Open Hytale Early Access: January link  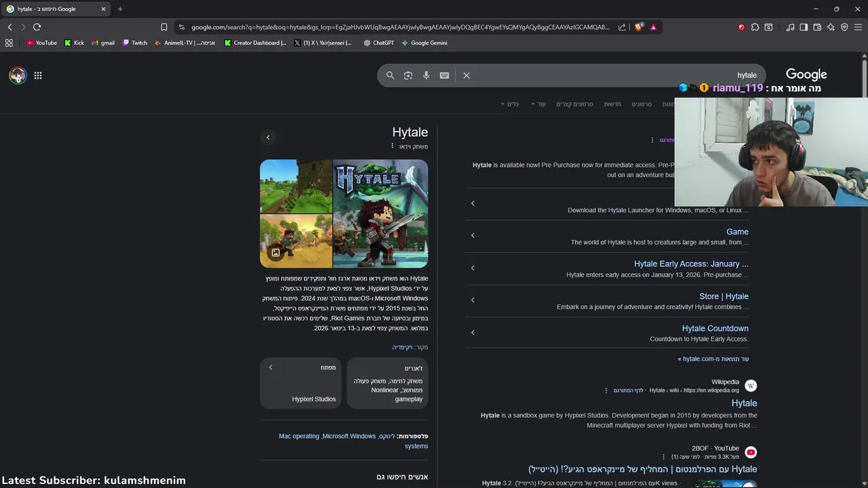(x=691, y=264)
